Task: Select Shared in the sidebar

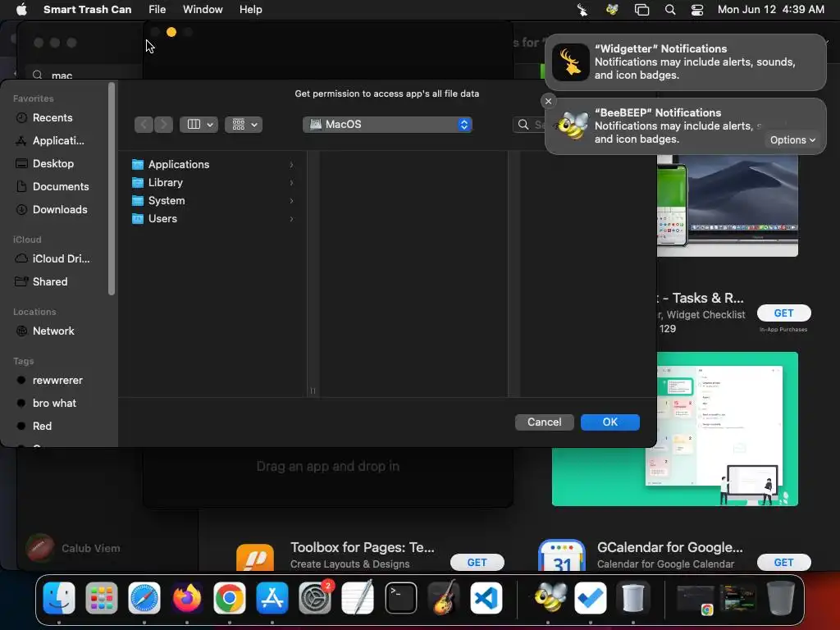Action: [x=50, y=282]
